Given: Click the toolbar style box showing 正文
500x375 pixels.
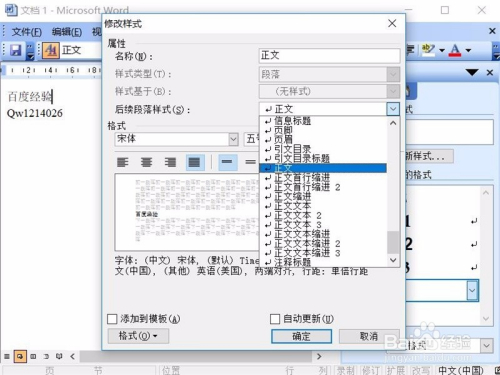Looking at the screenshot, I should pyautogui.click(x=81, y=50).
